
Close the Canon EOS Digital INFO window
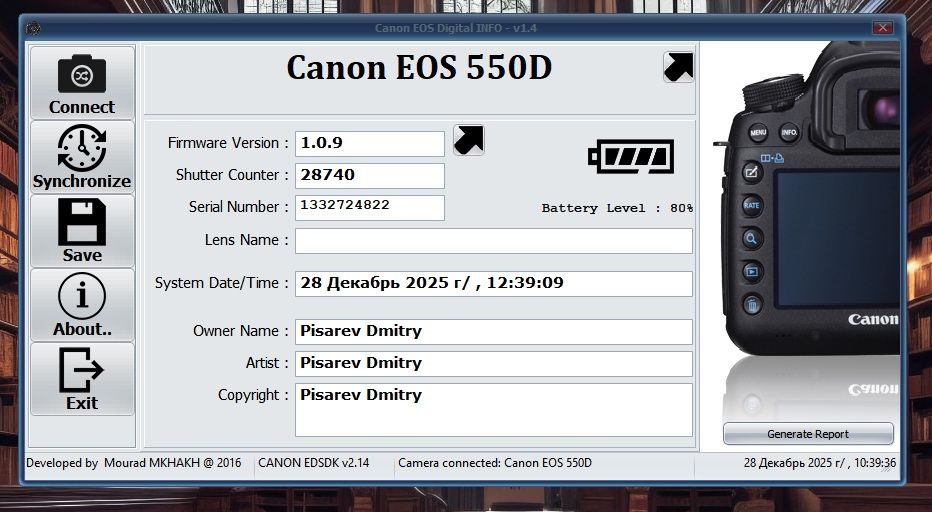[x=883, y=27]
